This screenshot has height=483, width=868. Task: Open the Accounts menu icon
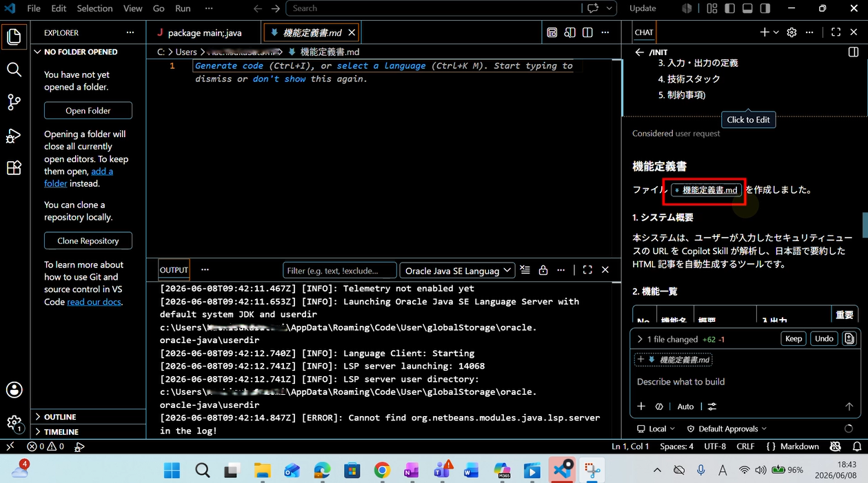(14, 390)
